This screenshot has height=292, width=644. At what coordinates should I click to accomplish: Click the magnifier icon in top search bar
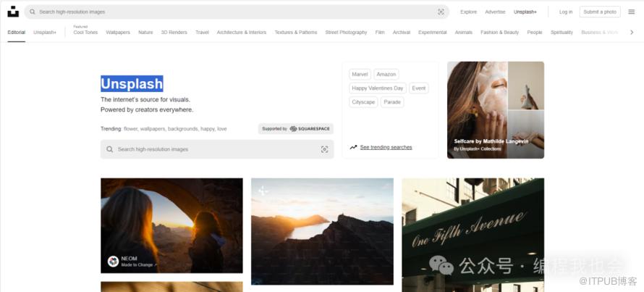(x=33, y=12)
